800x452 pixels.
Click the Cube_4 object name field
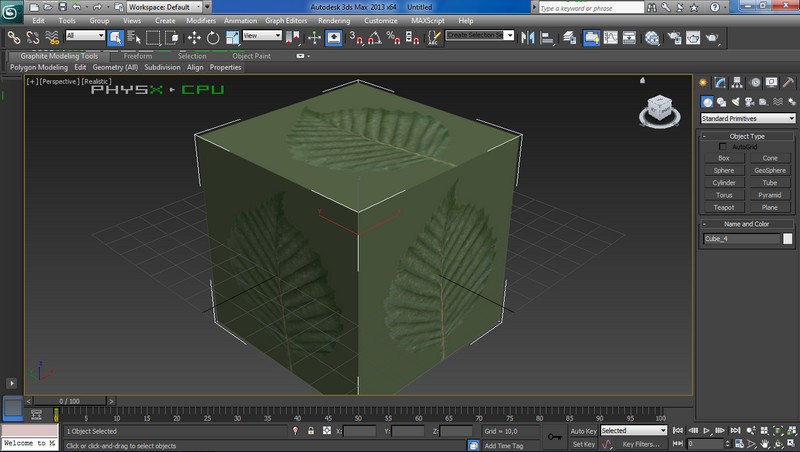pos(740,239)
